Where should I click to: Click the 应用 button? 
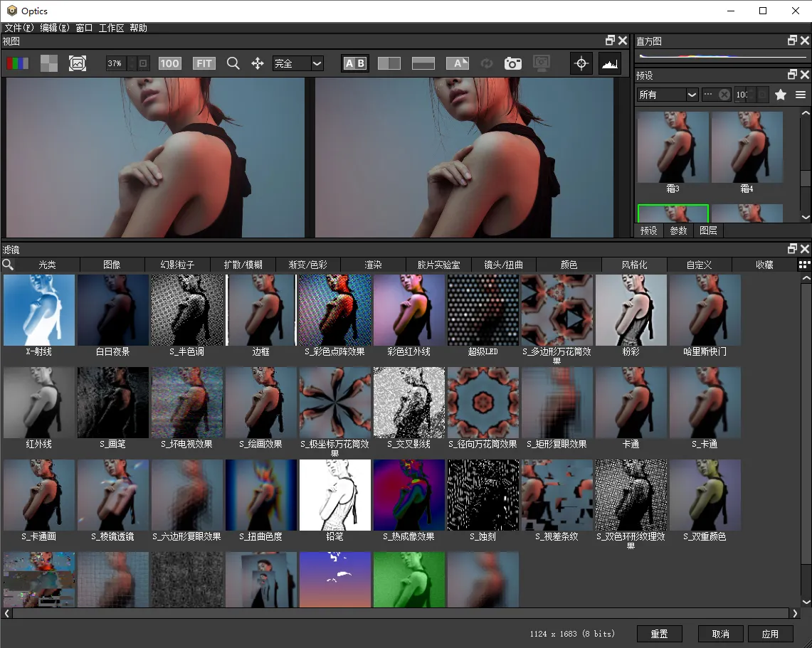click(x=770, y=634)
